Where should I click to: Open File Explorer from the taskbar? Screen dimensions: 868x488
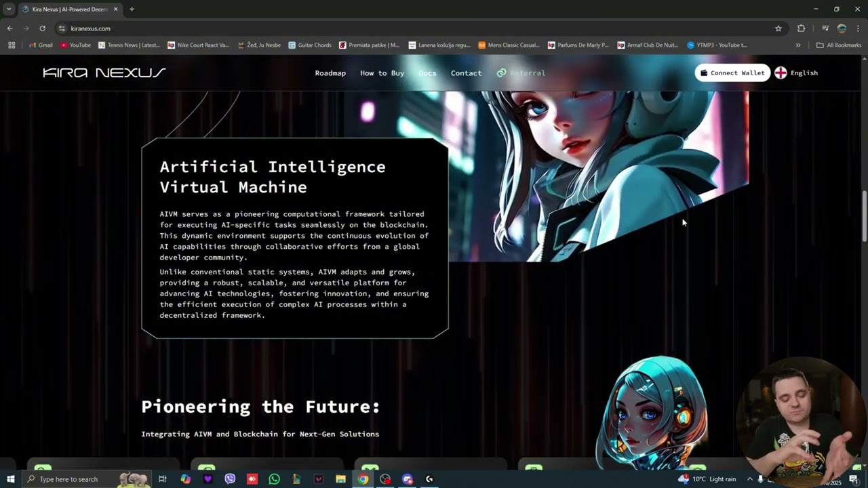click(x=340, y=479)
